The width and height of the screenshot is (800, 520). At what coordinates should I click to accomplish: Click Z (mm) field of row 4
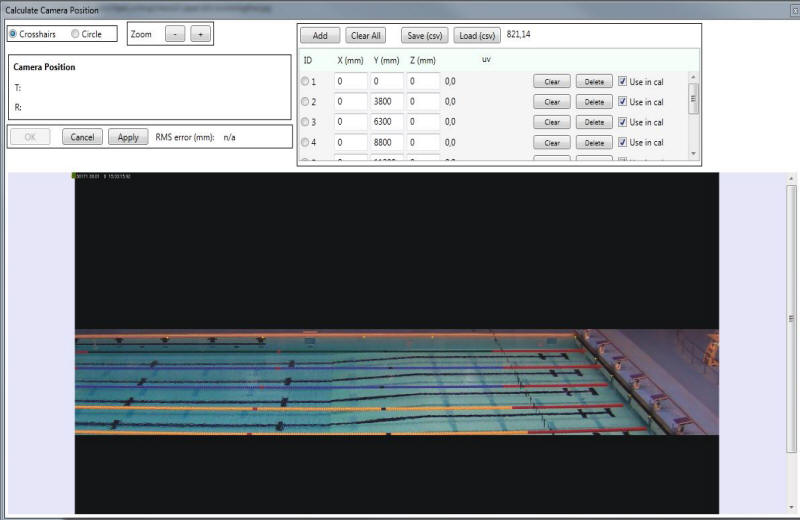point(423,142)
